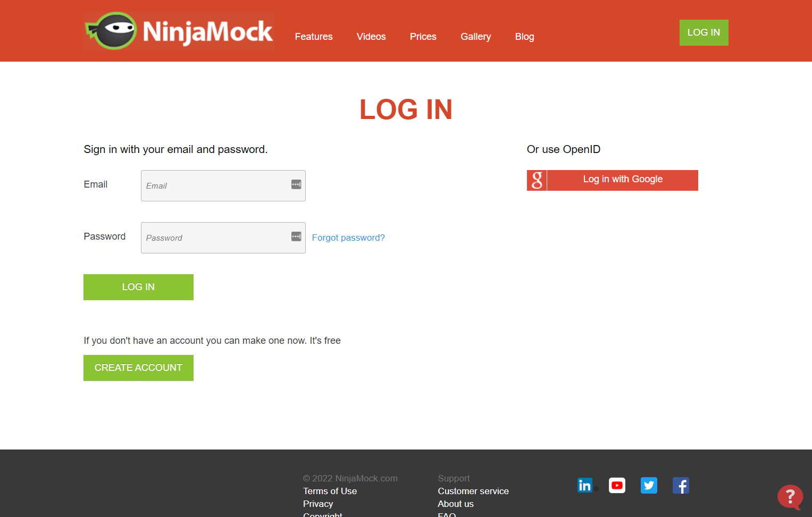The width and height of the screenshot is (812, 517).
Task: Click the CREATE ACCOUNT button
Action: (138, 368)
